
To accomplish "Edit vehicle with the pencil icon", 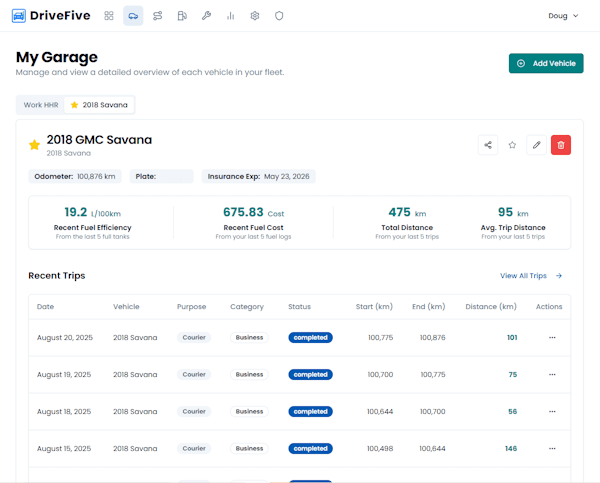I will pyautogui.click(x=537, y=145).
